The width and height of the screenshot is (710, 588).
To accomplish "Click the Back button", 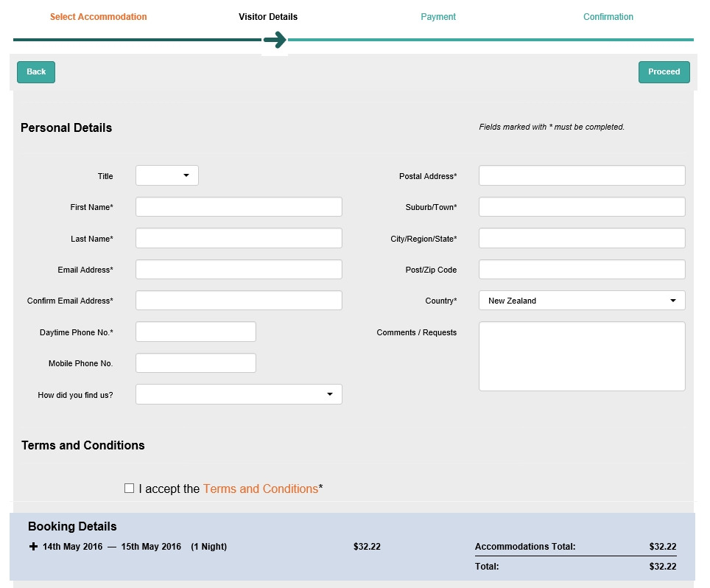I will pos(36,72).
